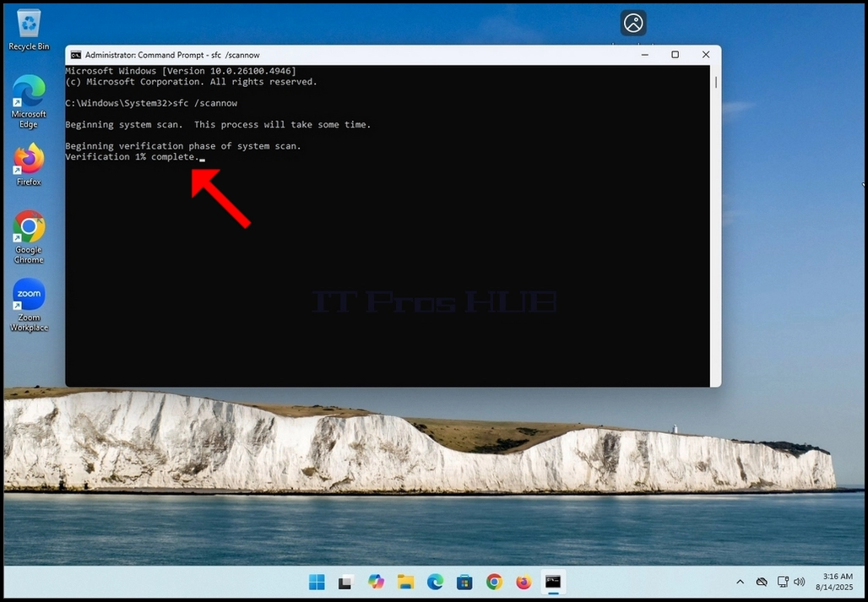Show hidden system tray icons

pyautogui.click(x=741, y=582)
